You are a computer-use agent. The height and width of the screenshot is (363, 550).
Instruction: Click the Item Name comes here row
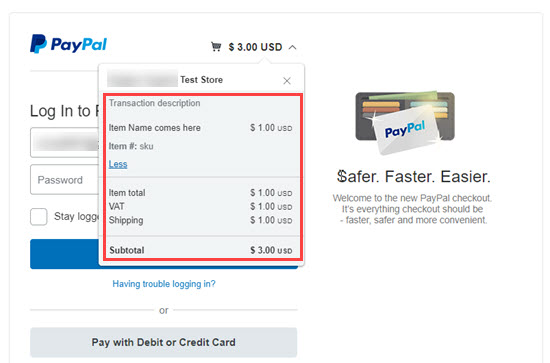(x=200, y=128)
